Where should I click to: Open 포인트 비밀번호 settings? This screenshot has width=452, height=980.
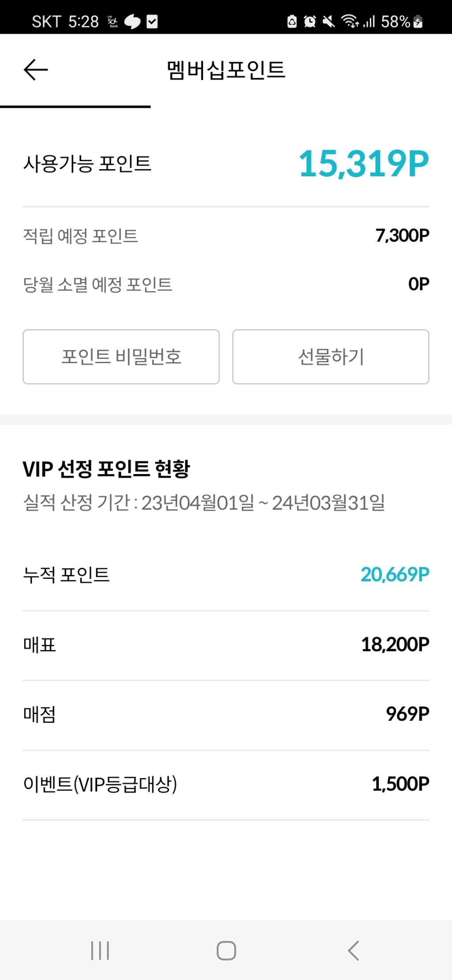pos(121,357)
